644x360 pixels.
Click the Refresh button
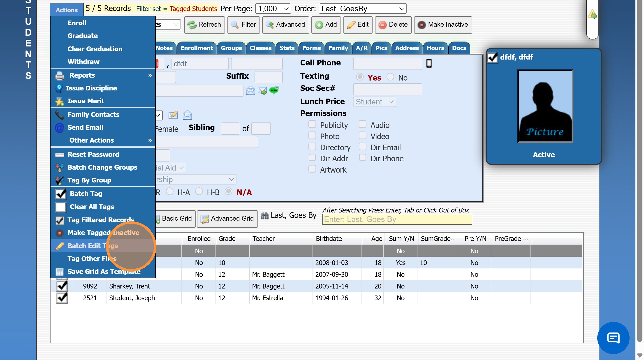pos(204,25)
